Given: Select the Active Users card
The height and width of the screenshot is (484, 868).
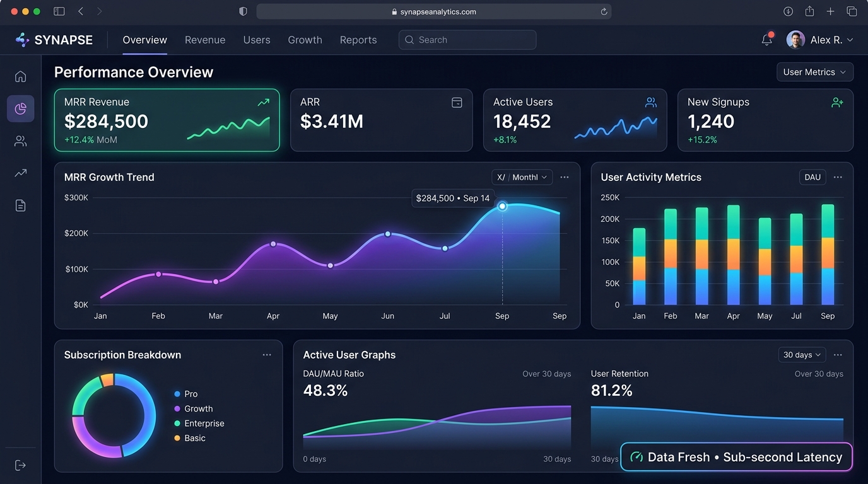Looking at the screenshot, I should point(575,120).
